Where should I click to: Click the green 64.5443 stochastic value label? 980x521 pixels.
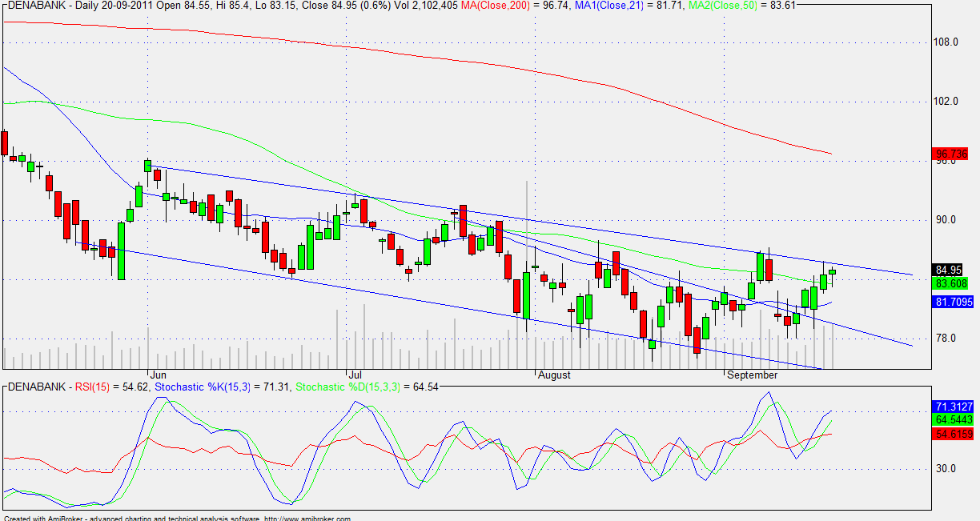tap(954, 419)
